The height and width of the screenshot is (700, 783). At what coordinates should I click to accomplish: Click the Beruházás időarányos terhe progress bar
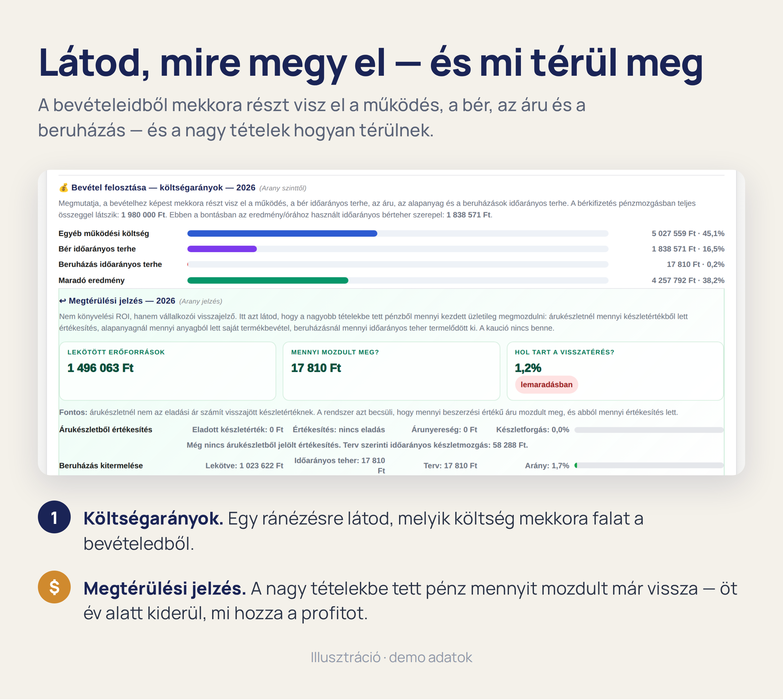point(398,264)
